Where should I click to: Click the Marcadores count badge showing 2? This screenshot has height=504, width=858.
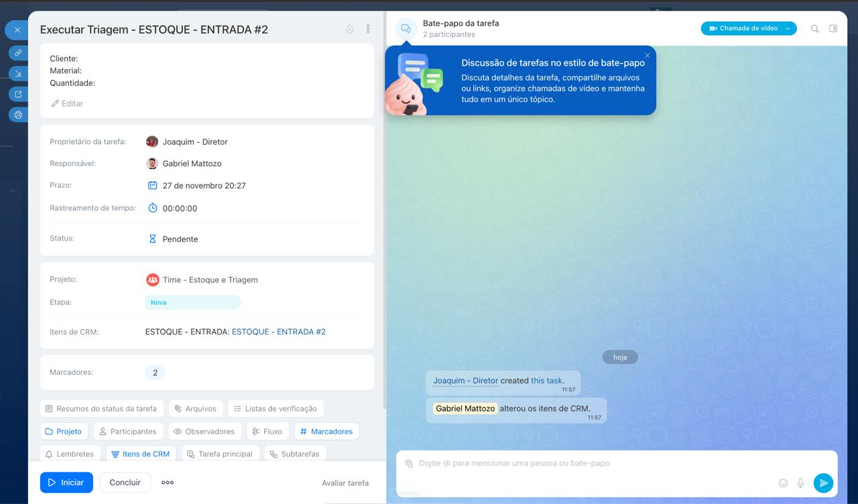click(x=155, y=373)
